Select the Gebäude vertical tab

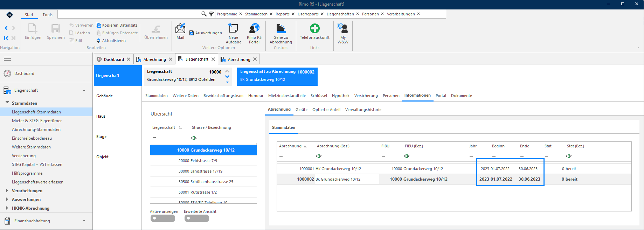[118, 96]
